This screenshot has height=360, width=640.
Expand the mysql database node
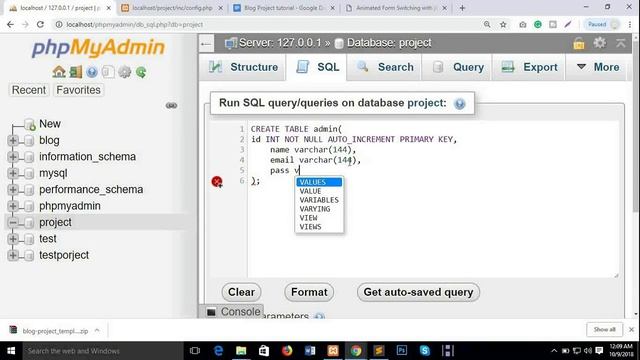pos(13,173)
